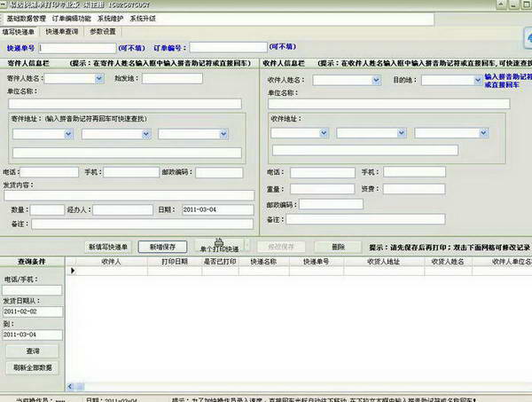Open the 基础数据管理 menu
Image resolution: width=532 pixels, height=402 pixels.
[x=26, y=18]
